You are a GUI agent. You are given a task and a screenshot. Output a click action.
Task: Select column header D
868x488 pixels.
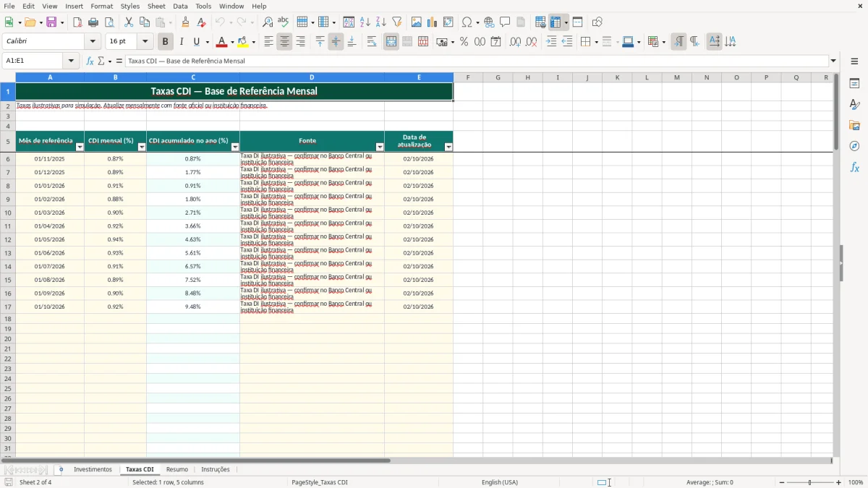tap(312, 77)
